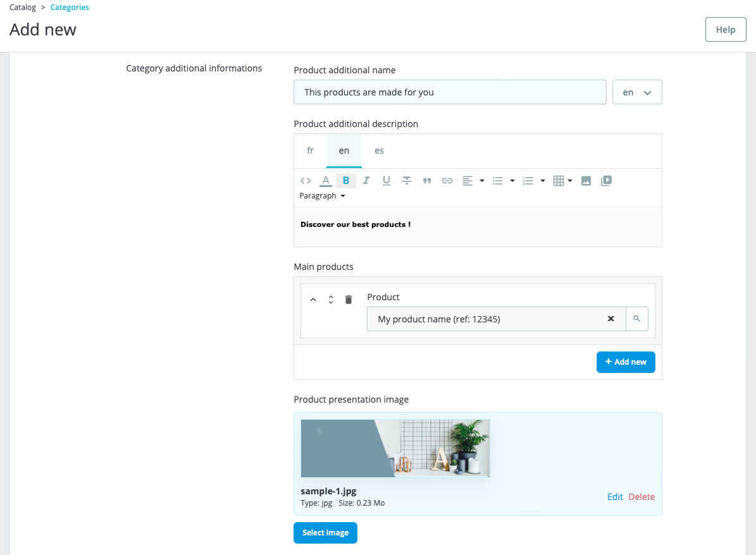Switch to the 'fr' description tab
The width and height of the screenshot is (756, 555).
coord(310,150)
